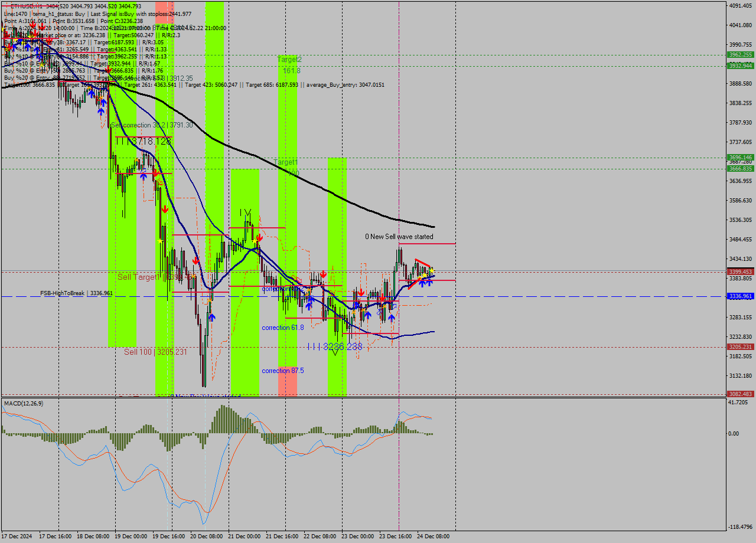This screenshot has height=543, width=756.
Task: Click the "I I I 3236.238" wave label
Action: (x=335, y=347)
